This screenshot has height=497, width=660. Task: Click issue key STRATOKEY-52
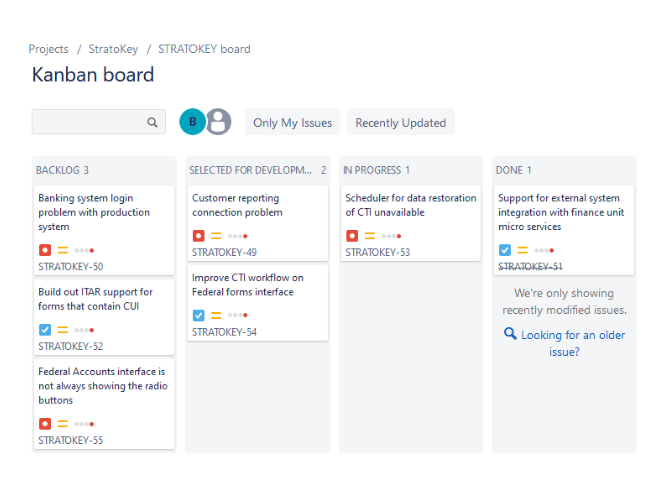pyautogui.click(x=71, y=346)
